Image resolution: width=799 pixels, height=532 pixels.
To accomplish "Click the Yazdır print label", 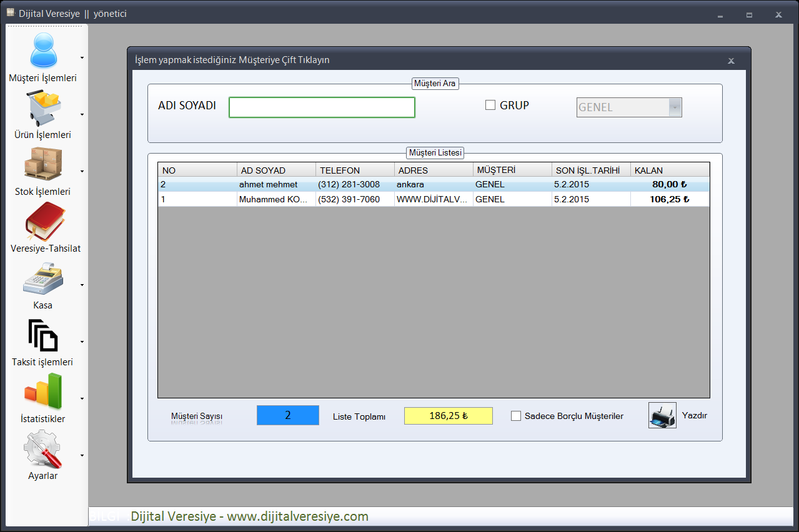I will [x=695, y=415].
